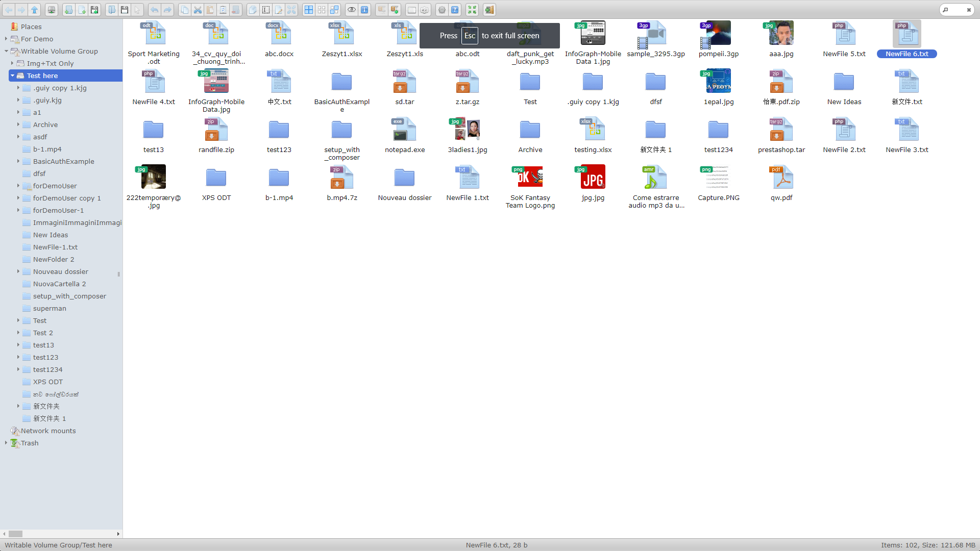Collapse the Writable Volume Group tree
This screenshot has width=980, height=551.
coord(6,51)
